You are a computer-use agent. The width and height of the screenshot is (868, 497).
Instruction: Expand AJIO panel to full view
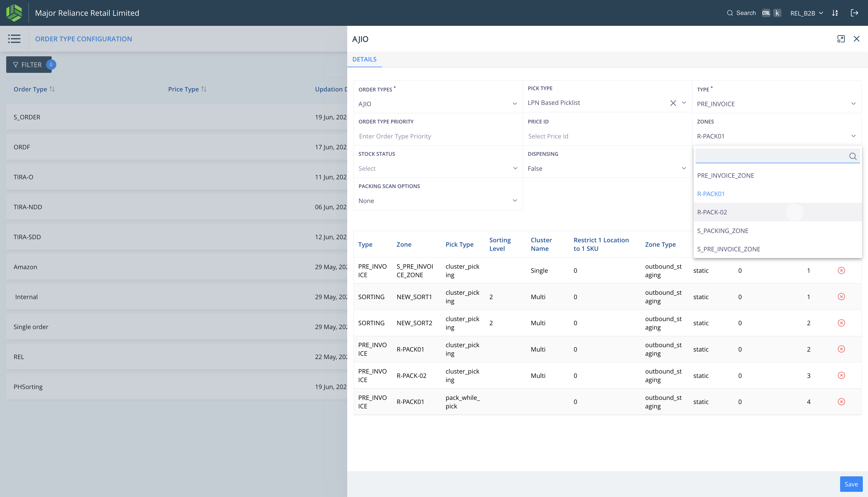tap(841, 39)
